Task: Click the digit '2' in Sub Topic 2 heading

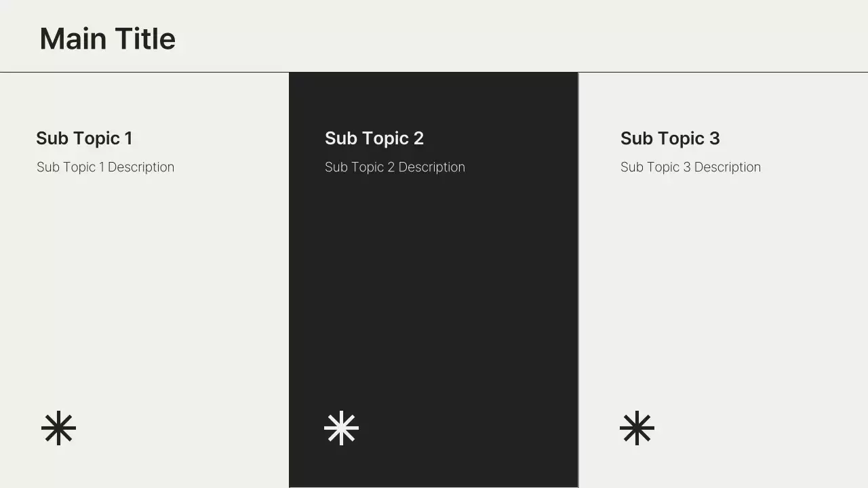Action: (x=418, y=138)
